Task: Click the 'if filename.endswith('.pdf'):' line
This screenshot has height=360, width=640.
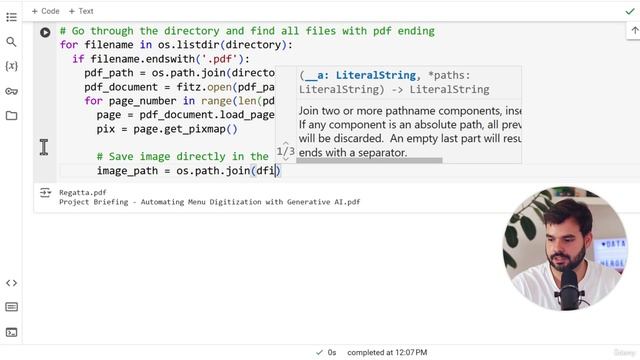Action: 161,59
